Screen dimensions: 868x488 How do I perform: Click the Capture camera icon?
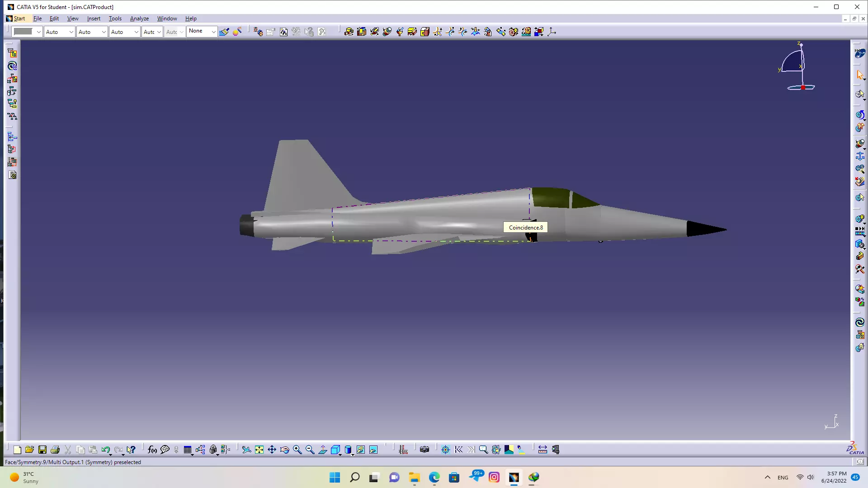click(424, 450)
